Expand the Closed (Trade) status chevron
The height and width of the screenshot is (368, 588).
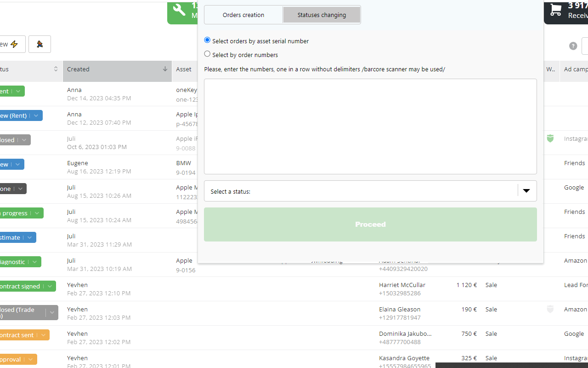click(52, 313)
